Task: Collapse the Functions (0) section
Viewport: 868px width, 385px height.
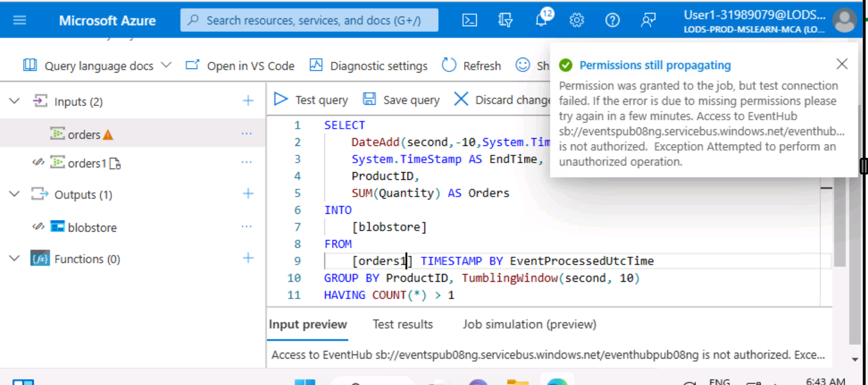Action: 14,259
